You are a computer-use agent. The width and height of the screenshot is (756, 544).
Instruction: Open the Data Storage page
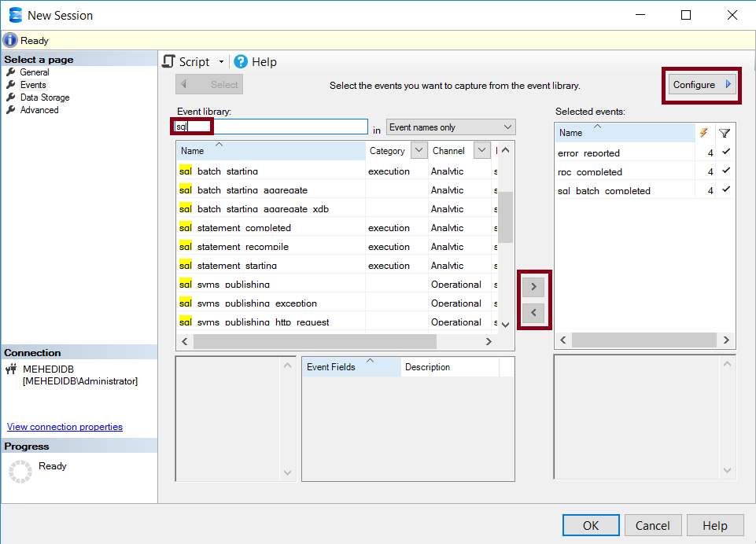point(44,97)
